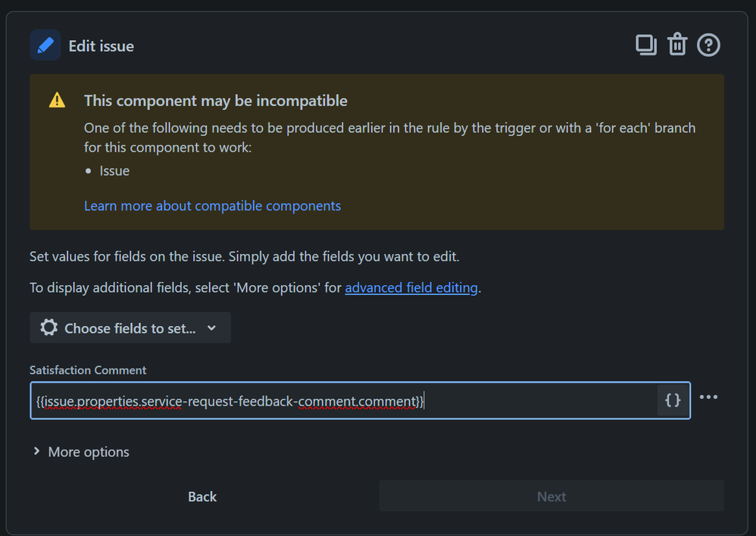The width and height of the screenshot is (756, 536).
Task: Click the Satisfaction Comment field label
Action: (x=88, y=370)
